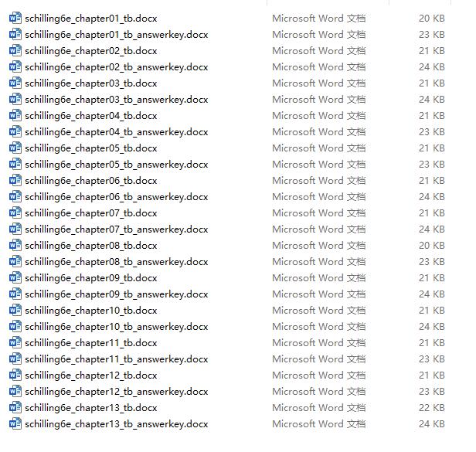Click the file name schilling6e_chapter08_tb.docx
Viewport: 476px width, 452px height.
point(91,246)
